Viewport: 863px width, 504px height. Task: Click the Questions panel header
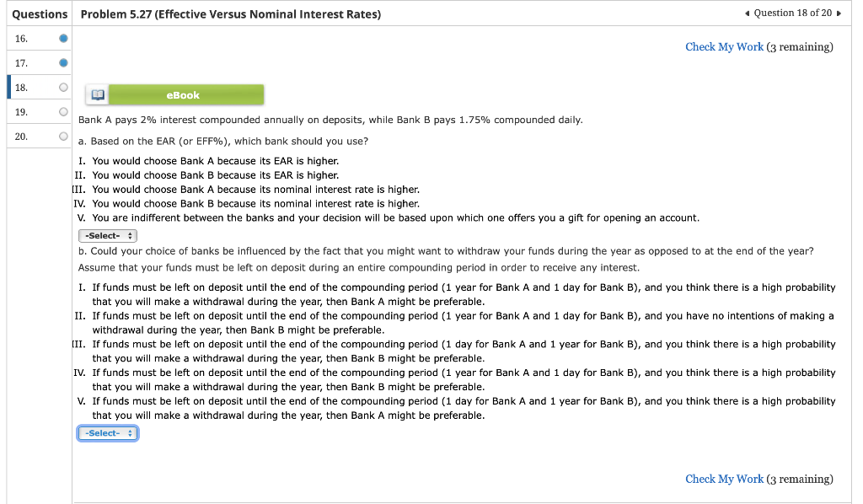pos(40,13)
